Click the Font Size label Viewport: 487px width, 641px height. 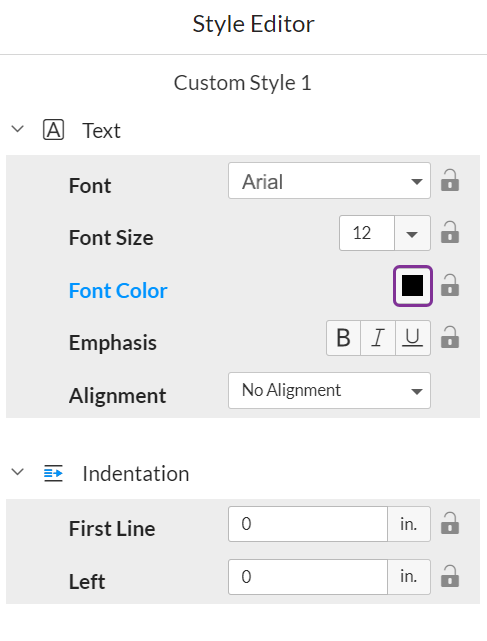[111, 238]
